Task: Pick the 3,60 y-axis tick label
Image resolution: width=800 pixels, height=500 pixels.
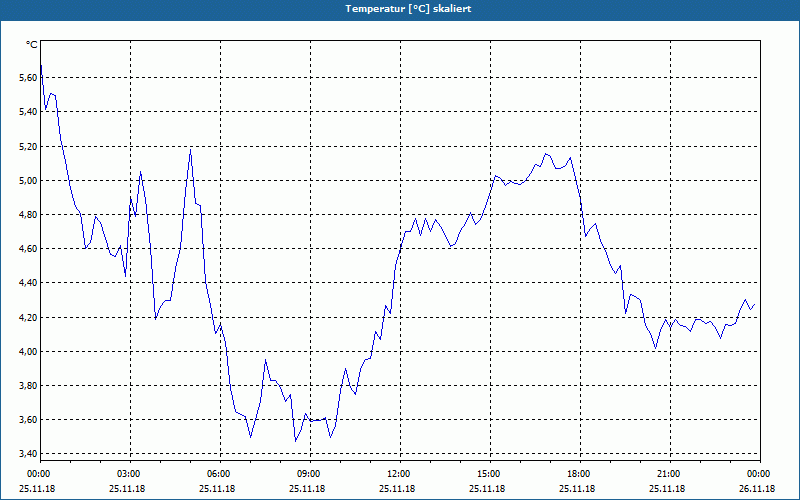Action: click(28, 420)
